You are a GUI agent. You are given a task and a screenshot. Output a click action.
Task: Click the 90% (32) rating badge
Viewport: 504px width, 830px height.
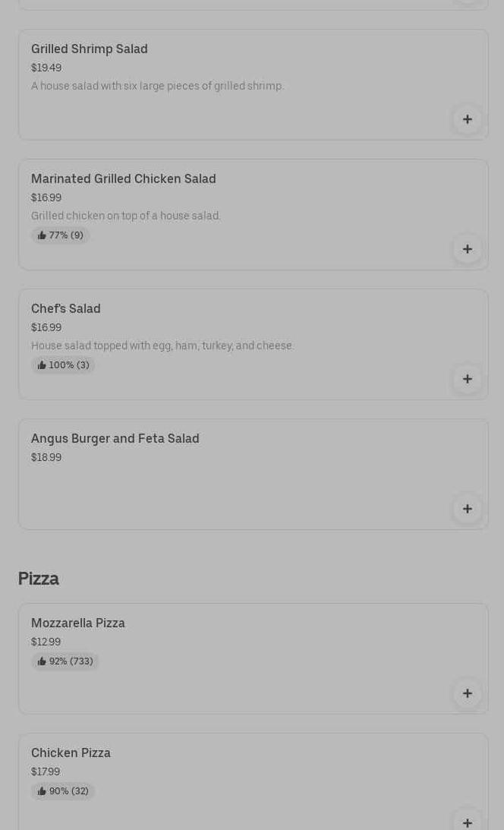tap(63, 791)
